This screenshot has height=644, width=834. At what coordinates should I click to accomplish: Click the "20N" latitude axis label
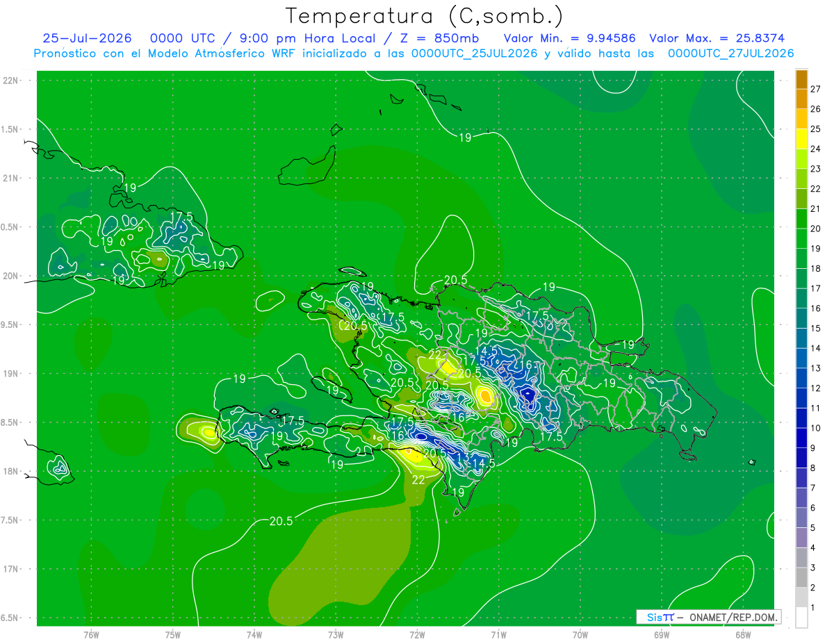[11, 276]
